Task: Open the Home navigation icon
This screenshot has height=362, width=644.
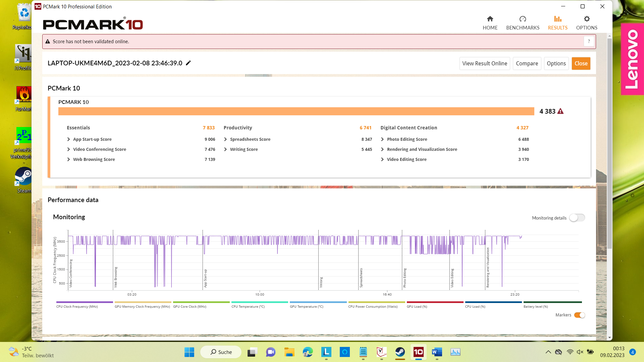Action: click(490, 19)
